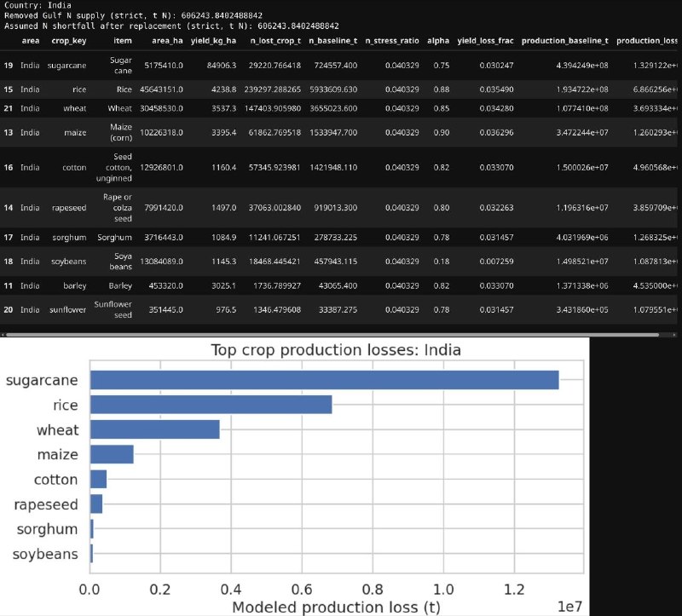Click the maize bar in the chart
Screen dimensions: 682x616
pyautogui.click(x=112, y=454)
